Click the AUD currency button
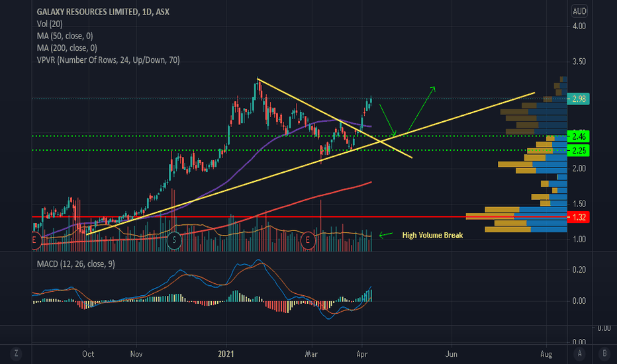 [x=579, y=11]
